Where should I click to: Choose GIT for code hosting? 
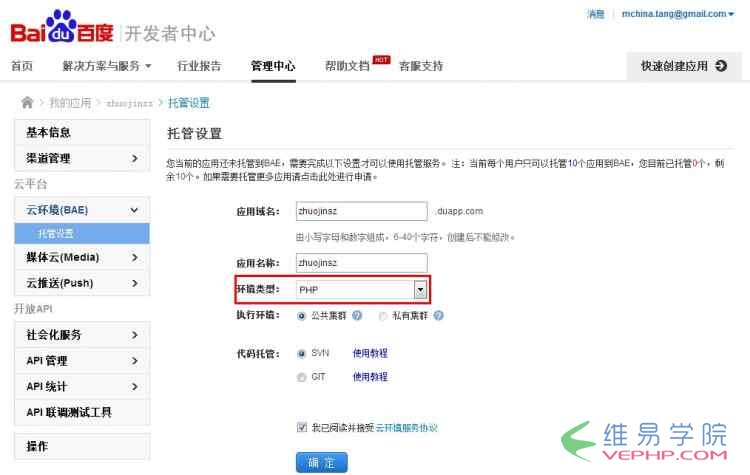301,377
